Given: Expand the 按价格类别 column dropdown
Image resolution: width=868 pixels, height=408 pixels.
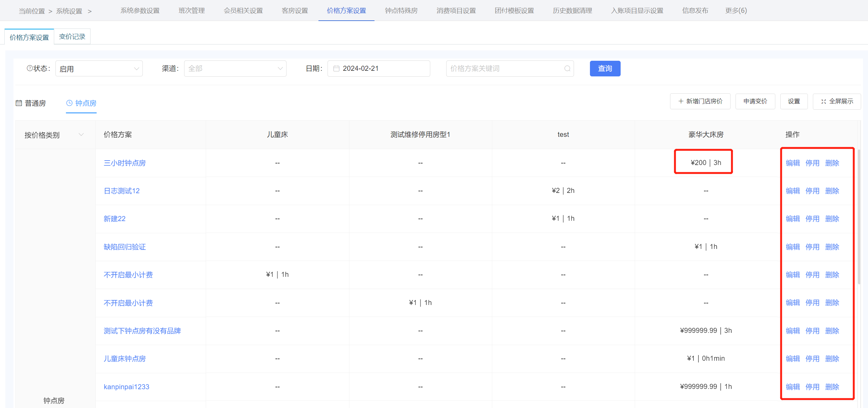Looking at the screenshot, I should (x=81, y=135).
